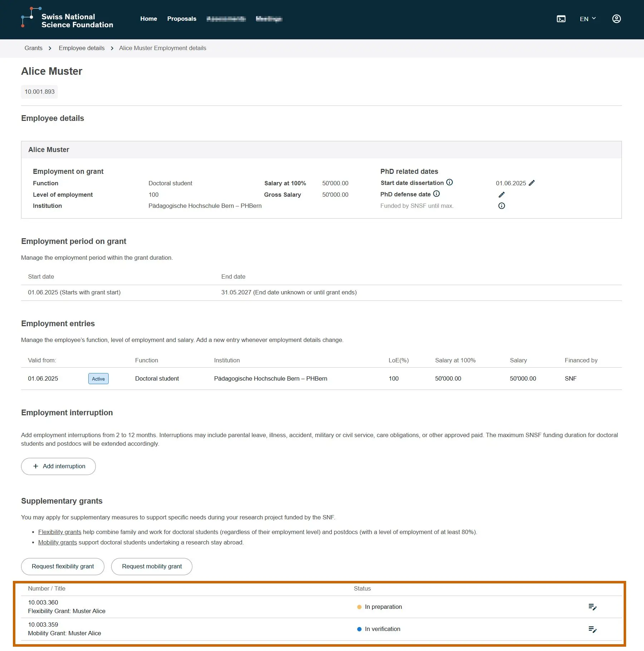
Task: Open the Proposals menu item
Action: click(182, 19)
